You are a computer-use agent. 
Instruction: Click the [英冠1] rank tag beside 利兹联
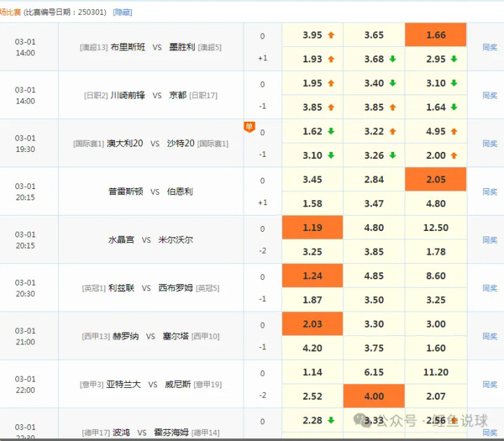(94, 288)
